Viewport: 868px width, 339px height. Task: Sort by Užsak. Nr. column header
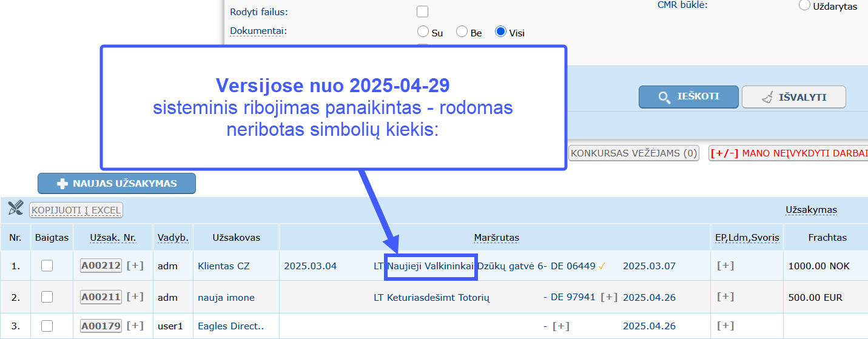point(113,238)
